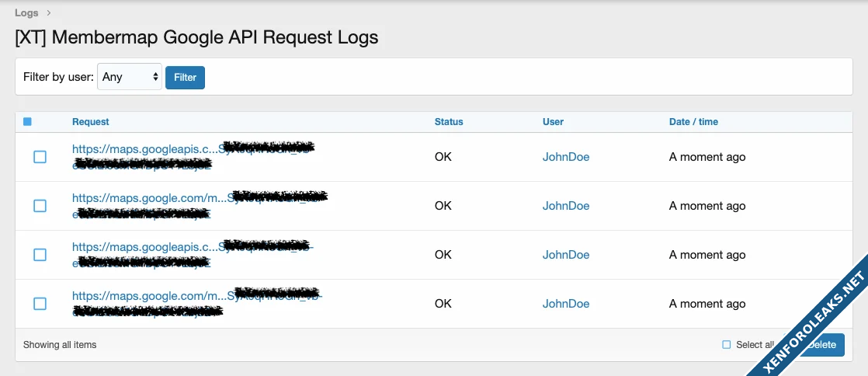The width and height of the screenshot is (868, 376).
Task: Open third row maps.googleapis request link
Action: pyautogui.click(x=141, y=246)
